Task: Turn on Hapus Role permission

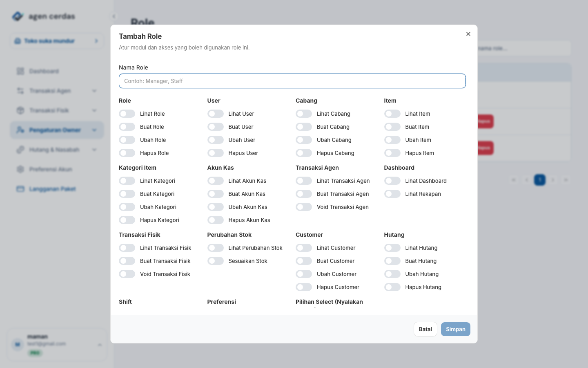Action: pos(127,153)
